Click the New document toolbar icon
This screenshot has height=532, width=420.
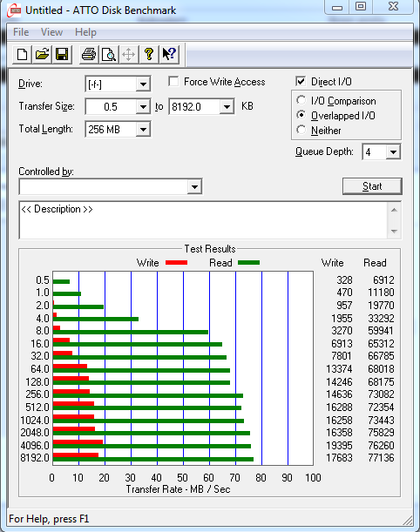pos(22,54)
